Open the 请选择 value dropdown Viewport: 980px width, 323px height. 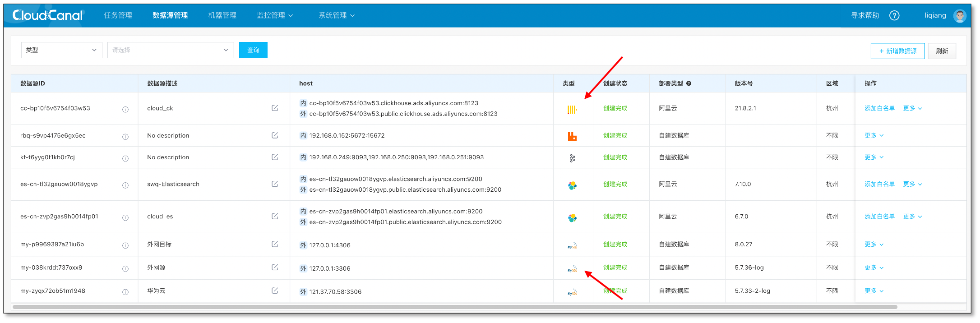[x=170, y=50]
